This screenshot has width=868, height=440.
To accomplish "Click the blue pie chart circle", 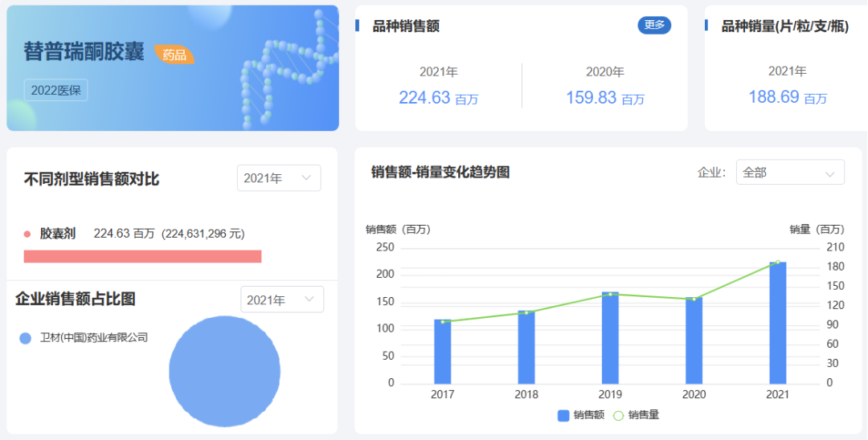I will coord(225,370).
